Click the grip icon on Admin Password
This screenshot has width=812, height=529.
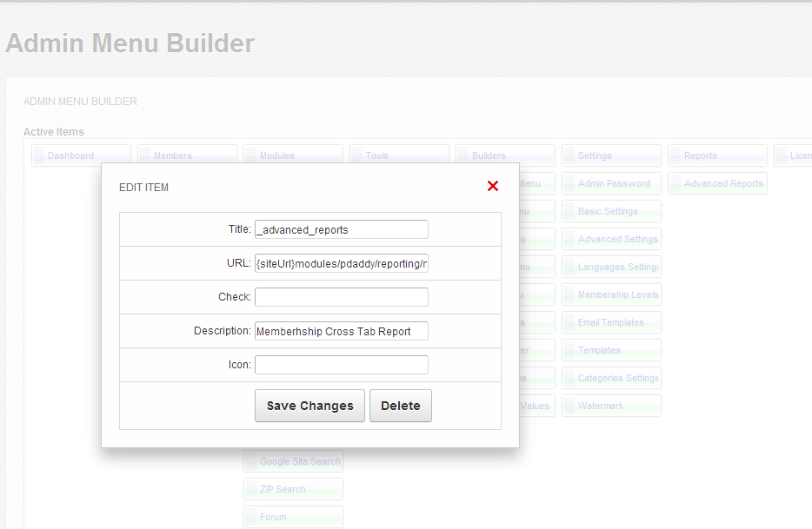point(569,184)
